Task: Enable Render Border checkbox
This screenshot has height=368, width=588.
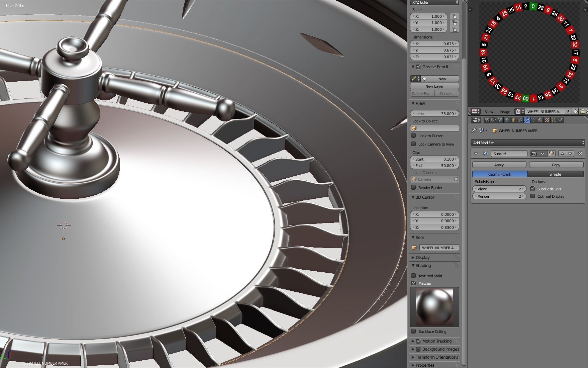Action: [413, 187]
